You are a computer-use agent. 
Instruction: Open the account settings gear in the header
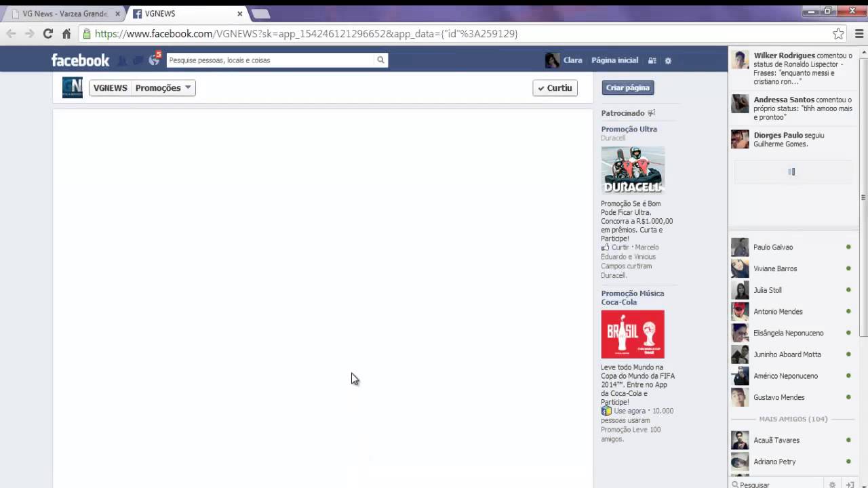point(668,60)
